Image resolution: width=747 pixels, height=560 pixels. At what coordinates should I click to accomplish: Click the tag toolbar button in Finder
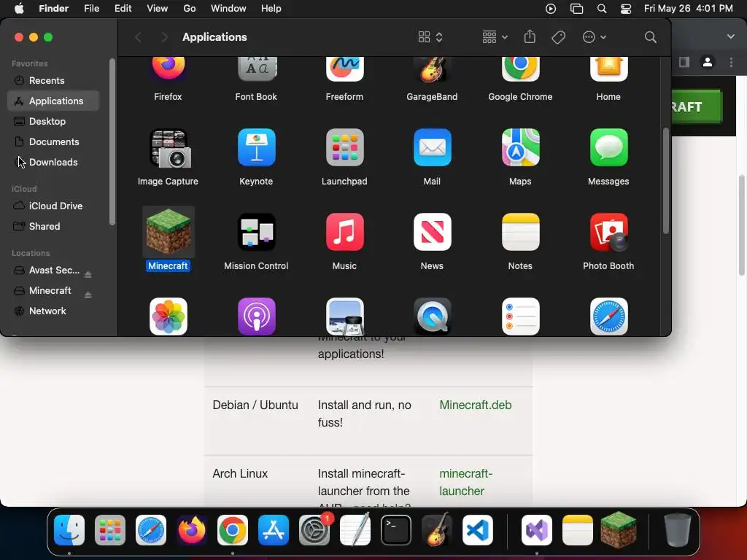pos(558,37)
